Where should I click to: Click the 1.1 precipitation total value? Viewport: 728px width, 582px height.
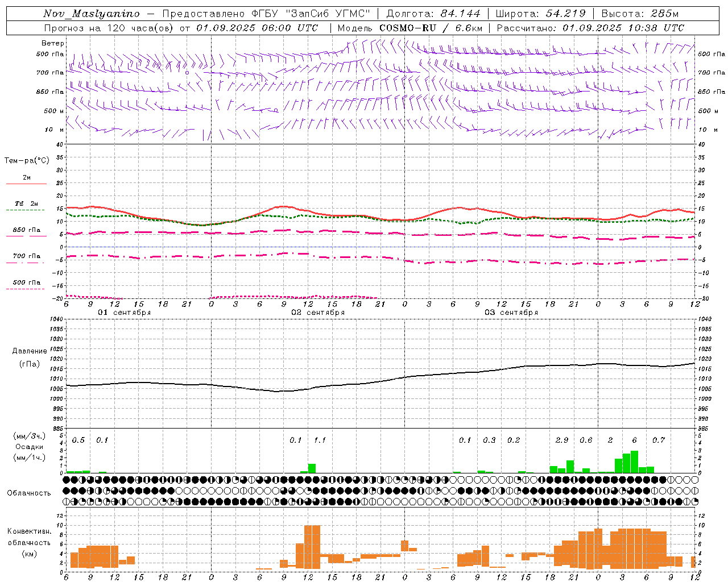click(x=320, y=440)
